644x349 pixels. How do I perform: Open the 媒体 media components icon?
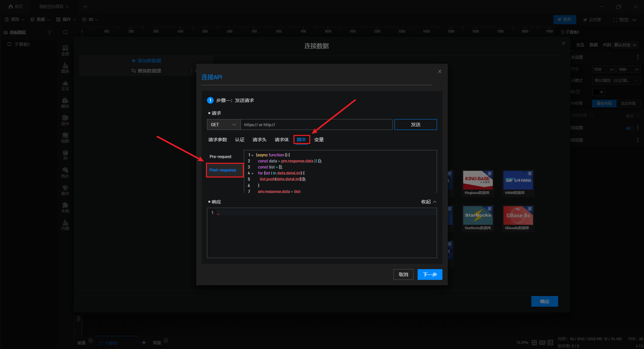[65, 103]
